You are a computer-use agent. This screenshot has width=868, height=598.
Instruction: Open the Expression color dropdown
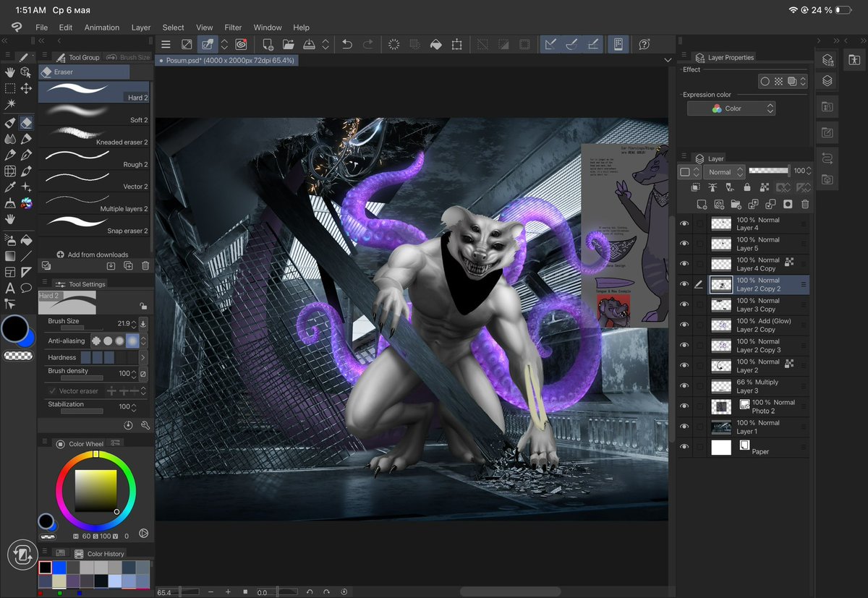(x=731, y=108)
